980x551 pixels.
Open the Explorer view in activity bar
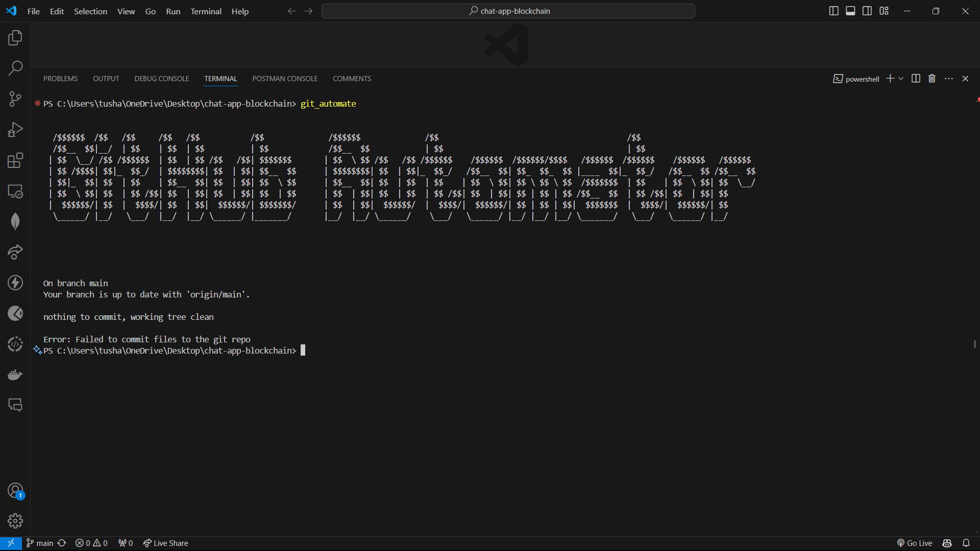pyautogui.click(x=15, y=38)
